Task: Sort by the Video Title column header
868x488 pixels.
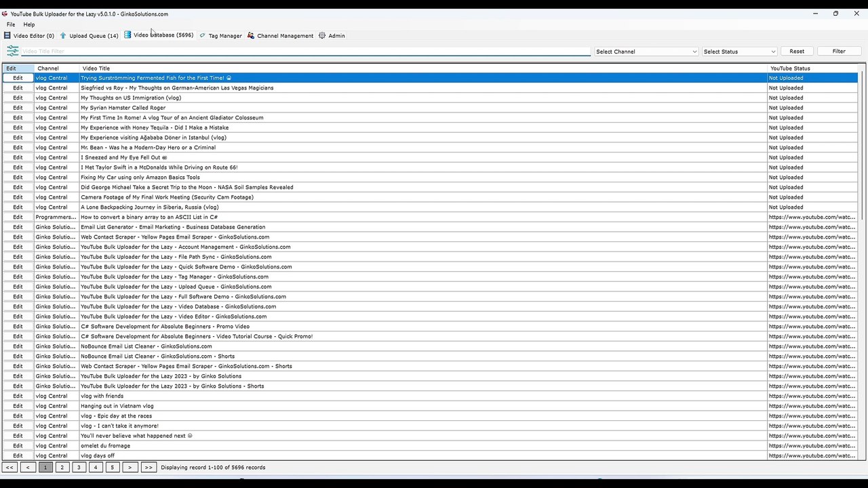Action: point(423,68)
